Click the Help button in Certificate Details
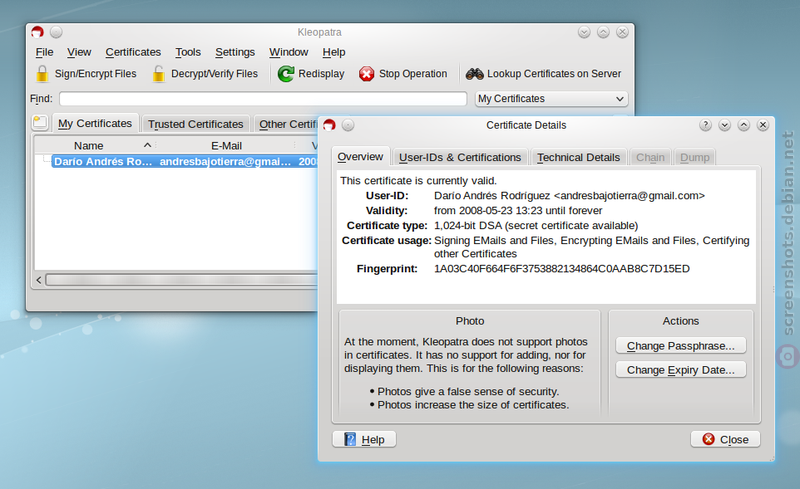The height and width of the screenshot is (489, 800). [364, 439]
